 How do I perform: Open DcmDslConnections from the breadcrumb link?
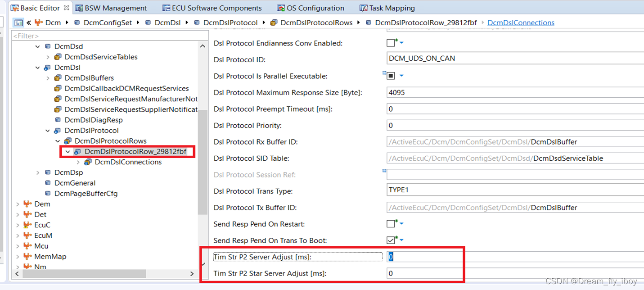pyautogui.click(x=521, y=22)
